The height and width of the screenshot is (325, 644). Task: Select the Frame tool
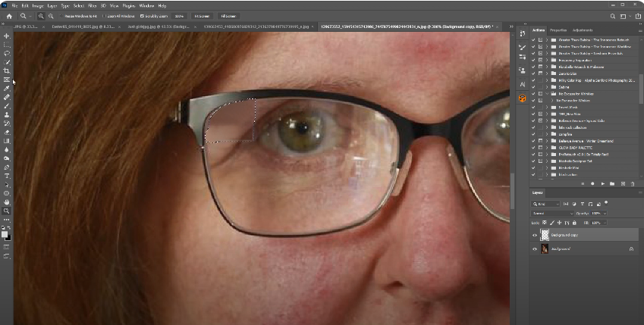coord(7,80)
